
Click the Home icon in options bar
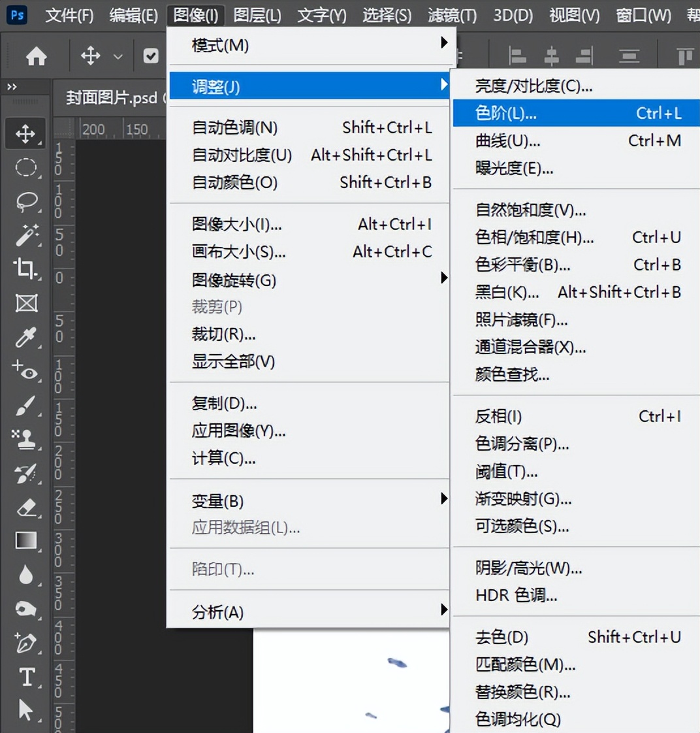coord(37,57)
